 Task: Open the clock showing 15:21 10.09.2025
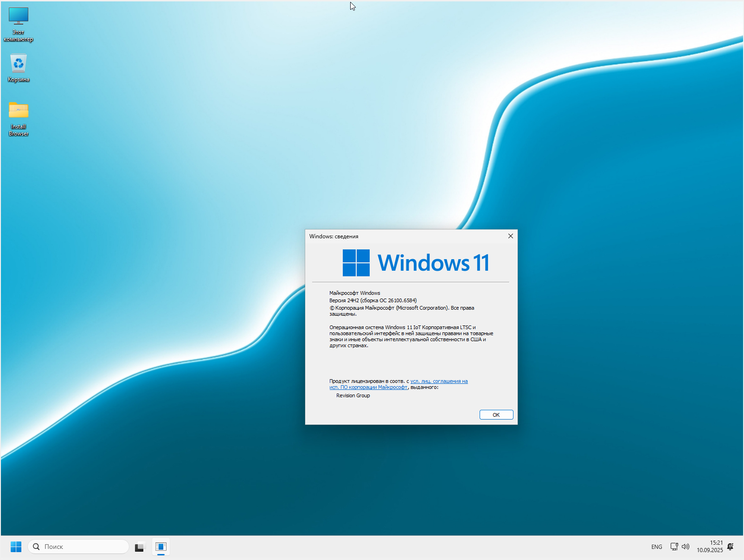click(x=710, y=547)
